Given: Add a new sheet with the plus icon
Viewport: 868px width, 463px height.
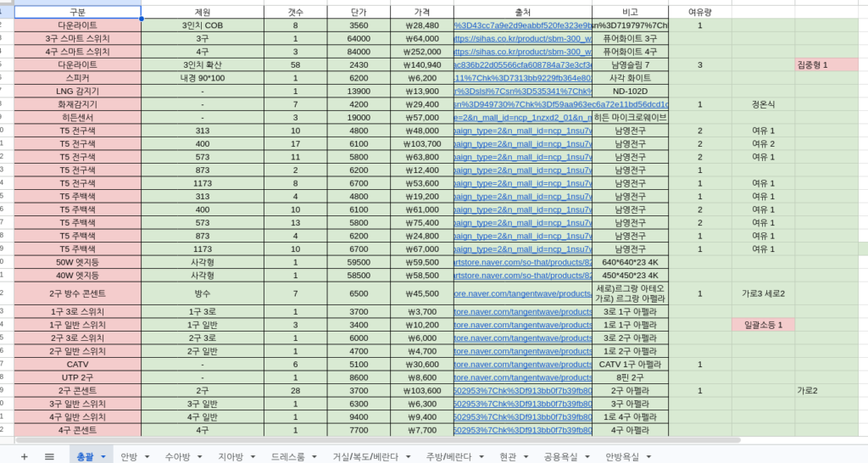Looking at the screenshot, I should point(24,456).
